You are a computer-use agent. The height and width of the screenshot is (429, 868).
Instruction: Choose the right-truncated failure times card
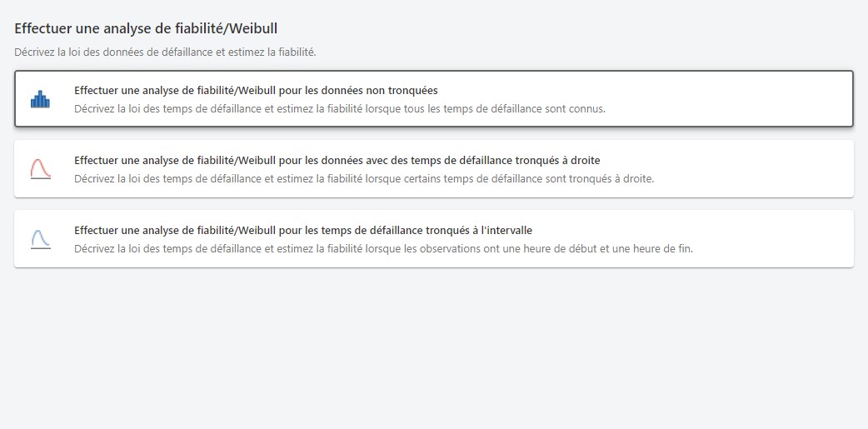(x=433, y=169)
